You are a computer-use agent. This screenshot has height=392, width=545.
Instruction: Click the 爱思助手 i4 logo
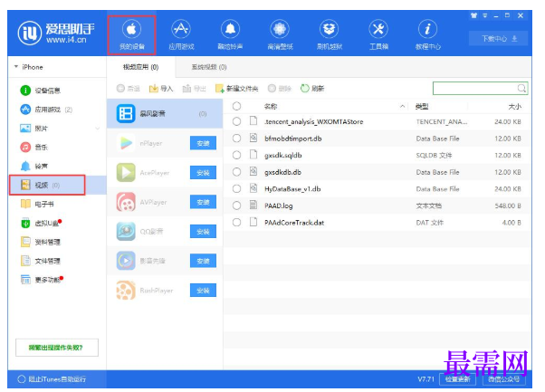56,33
